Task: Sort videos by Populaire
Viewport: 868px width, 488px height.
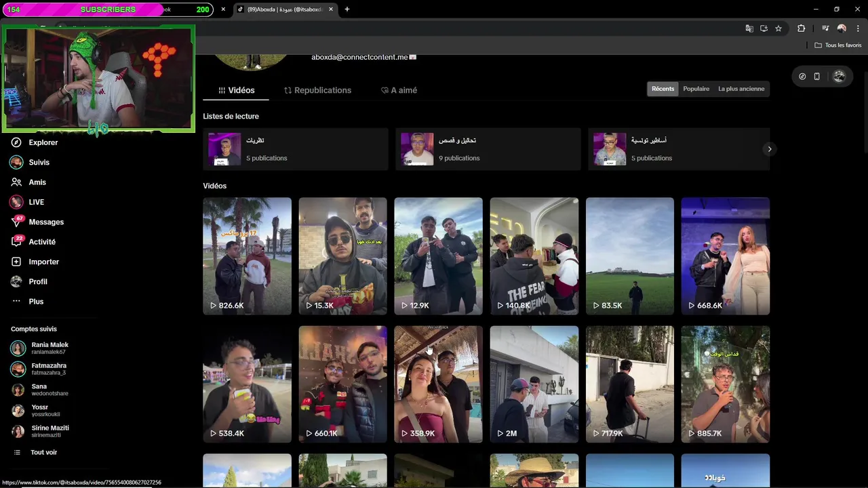Action: (696, 89)
